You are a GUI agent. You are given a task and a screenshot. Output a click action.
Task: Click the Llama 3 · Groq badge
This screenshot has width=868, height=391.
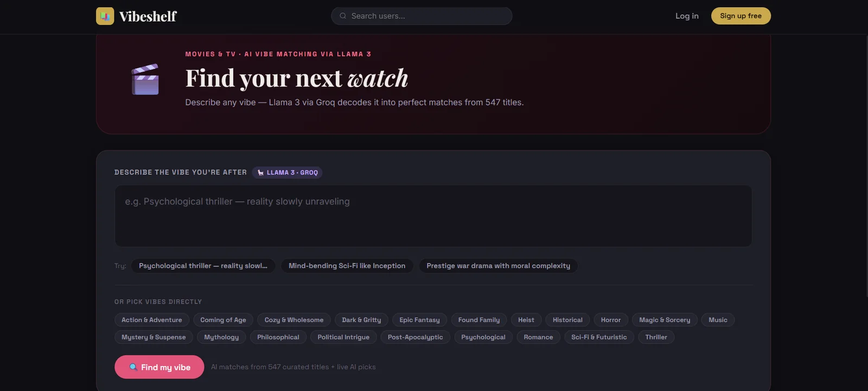coord(288,173)
